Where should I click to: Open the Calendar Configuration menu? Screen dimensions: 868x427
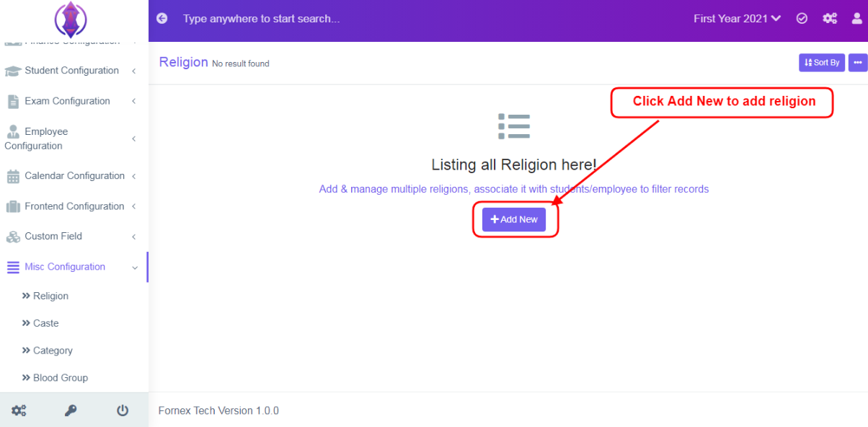point(74,176)
